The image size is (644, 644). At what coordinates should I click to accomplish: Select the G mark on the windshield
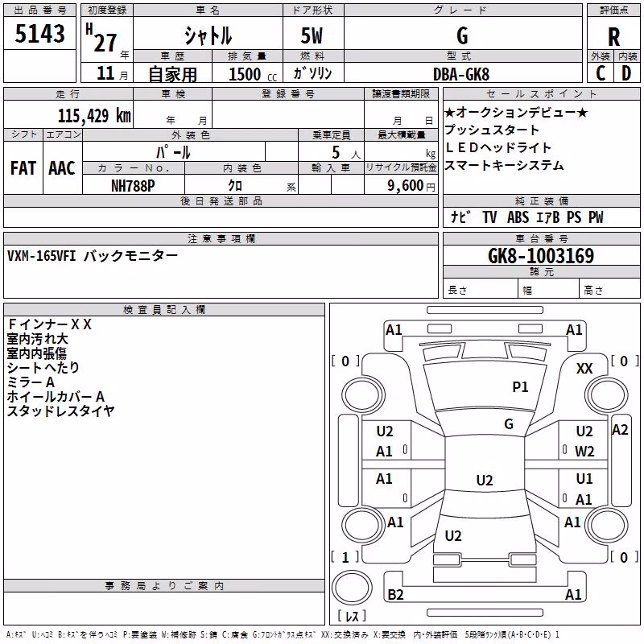pos(509,424)
